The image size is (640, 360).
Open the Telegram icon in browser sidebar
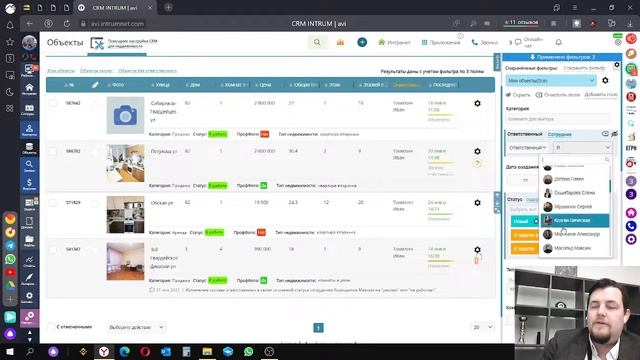coord(10,245)
